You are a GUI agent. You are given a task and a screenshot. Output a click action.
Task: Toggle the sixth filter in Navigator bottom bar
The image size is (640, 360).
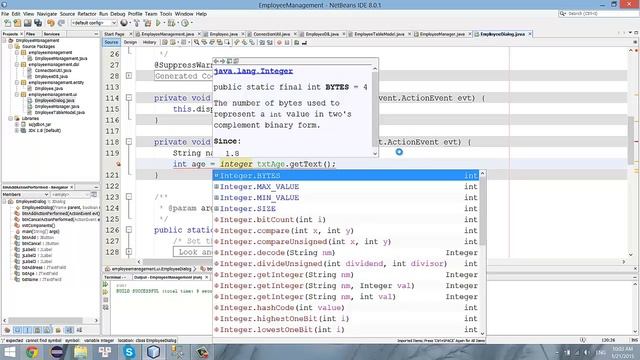[x=58, y=330]
